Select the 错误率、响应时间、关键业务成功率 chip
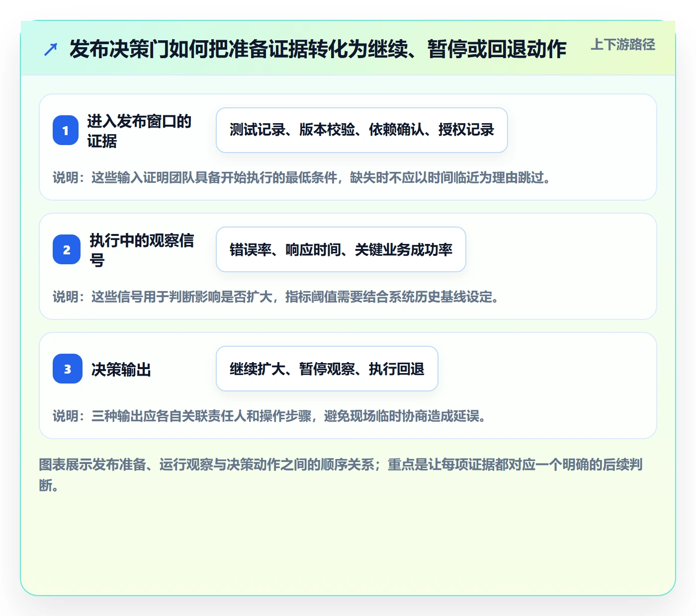Viewport: 696px width, 616px height. point(341,249)
